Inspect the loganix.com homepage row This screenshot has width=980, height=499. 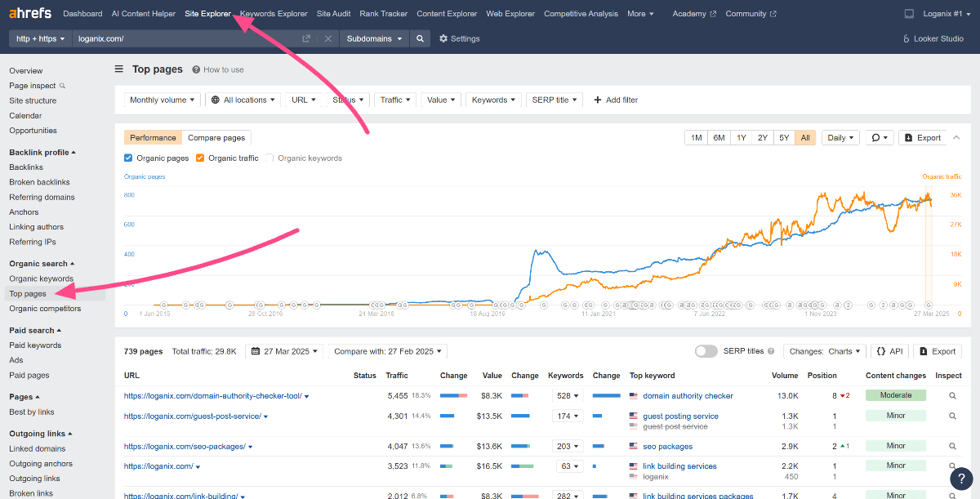952,466
